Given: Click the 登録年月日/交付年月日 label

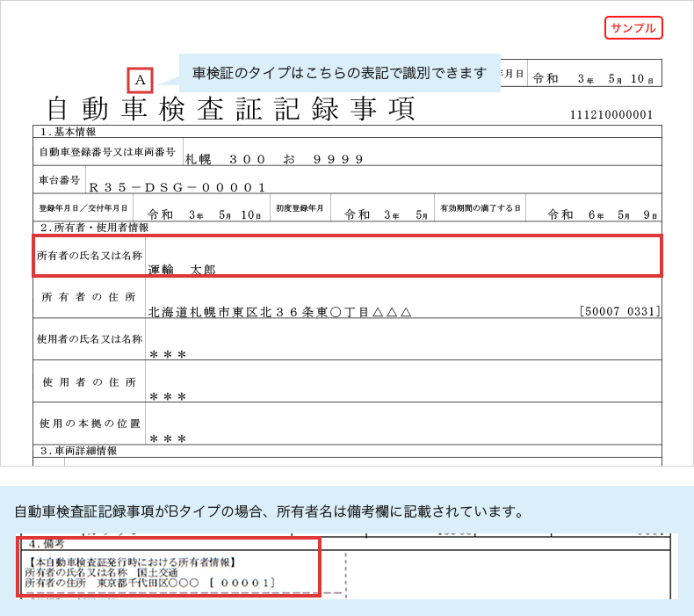Looking at the screenshot, I should coord(83,209).
